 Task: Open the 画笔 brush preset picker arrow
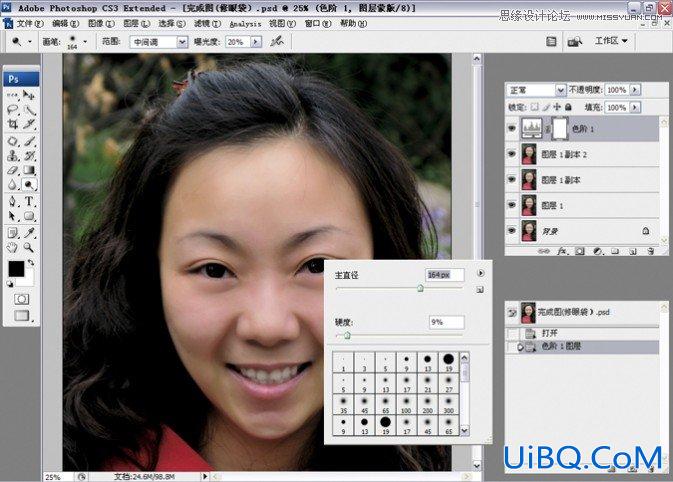85,42
